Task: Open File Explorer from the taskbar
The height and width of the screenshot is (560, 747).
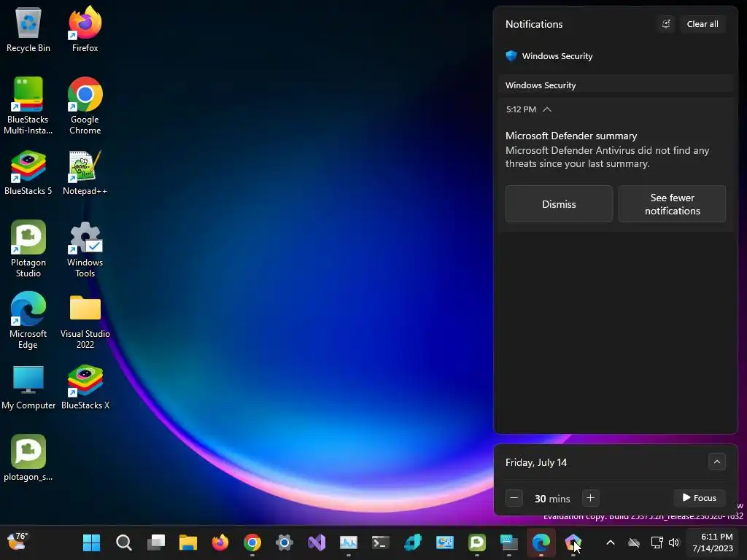Action: point(188,542)
